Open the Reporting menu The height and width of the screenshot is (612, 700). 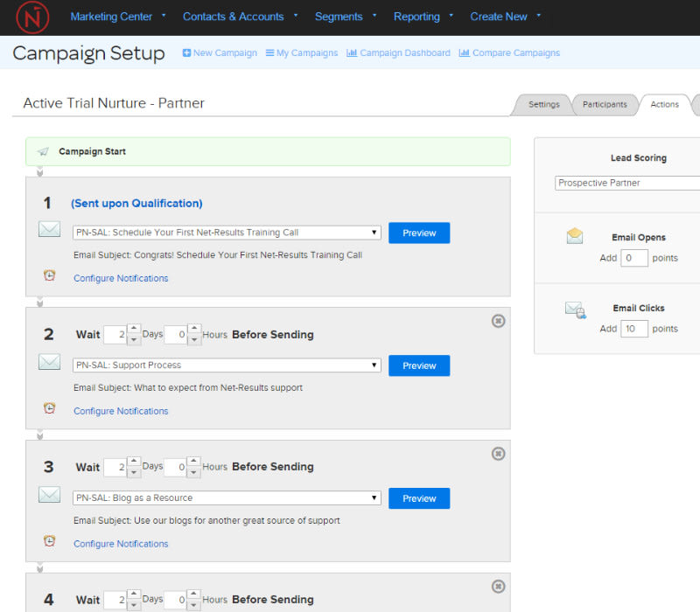click(x=423, y=17)
